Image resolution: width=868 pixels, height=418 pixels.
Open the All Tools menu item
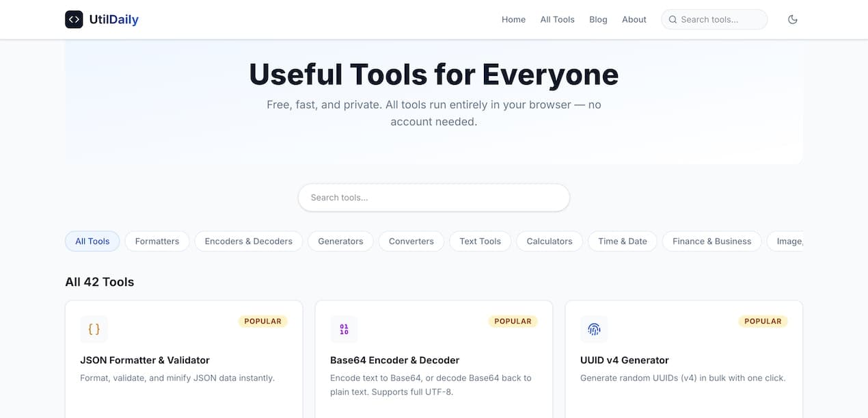[x=557, y=19]
